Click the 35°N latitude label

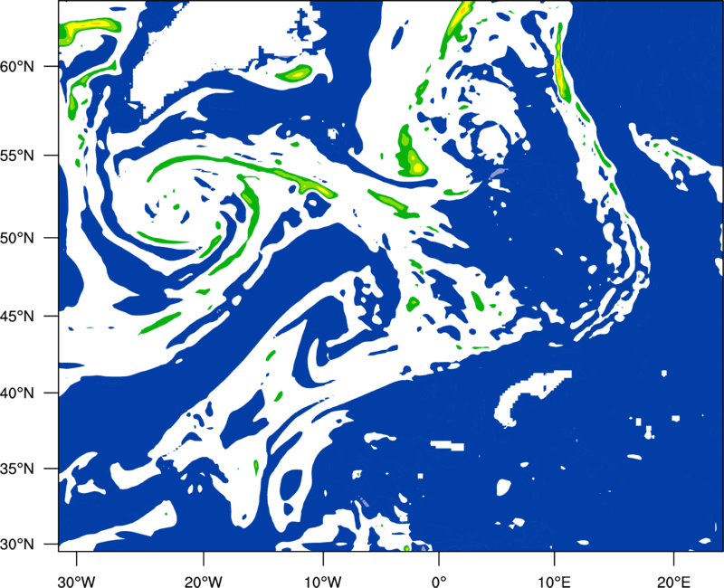17,469
